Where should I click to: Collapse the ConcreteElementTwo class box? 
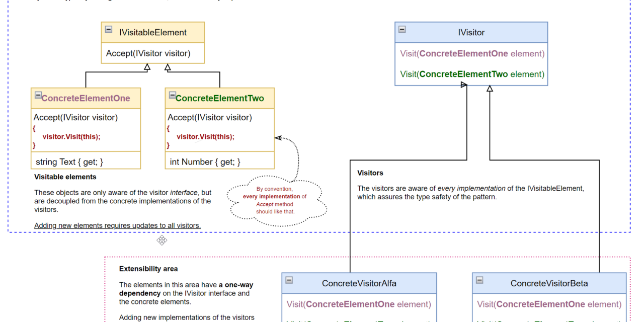[172, 95]
